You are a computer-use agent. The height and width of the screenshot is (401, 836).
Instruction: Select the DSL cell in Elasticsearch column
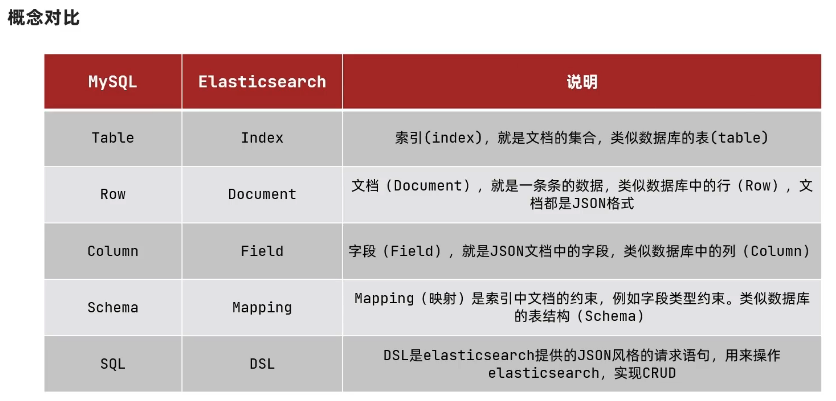coord(262,364)
